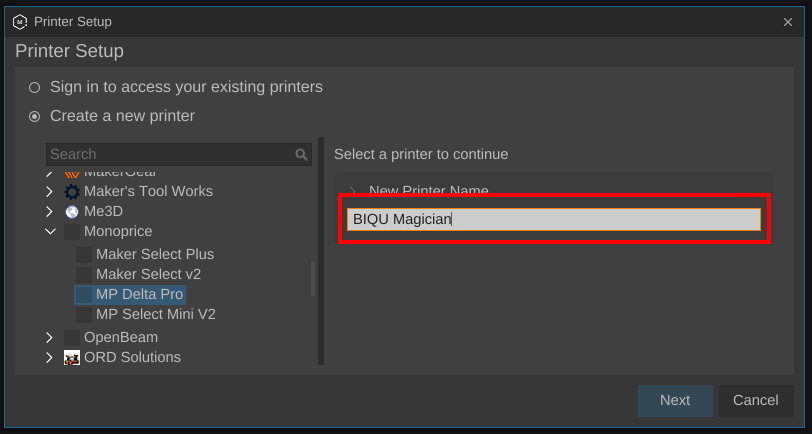Expand the Me3D printer group
This screenshot has height=434, width=812.
click(49, 211)
